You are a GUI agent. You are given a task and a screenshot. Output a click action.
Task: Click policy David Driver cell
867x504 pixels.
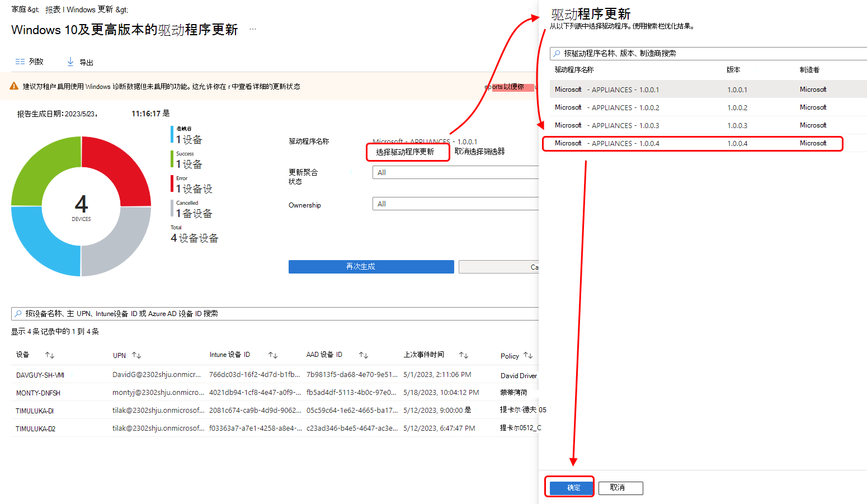click(519, 376)
